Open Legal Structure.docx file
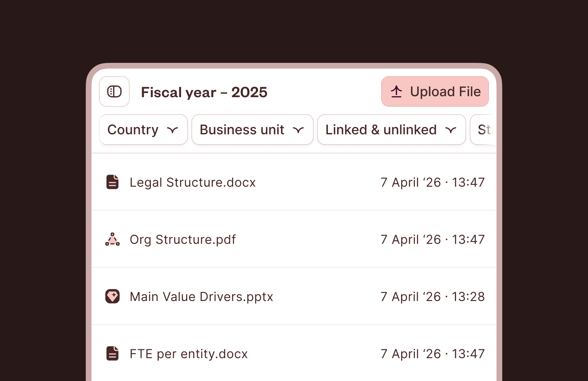Viewport: 588px width, 381px height. click(x=193, y=183)
